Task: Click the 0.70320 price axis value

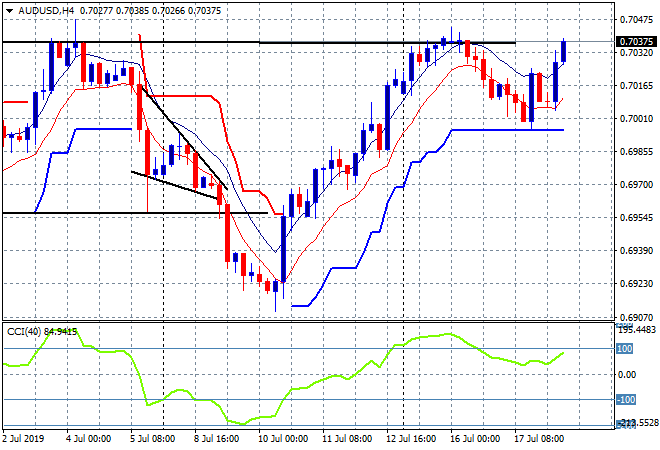Action: pos(637,52)
